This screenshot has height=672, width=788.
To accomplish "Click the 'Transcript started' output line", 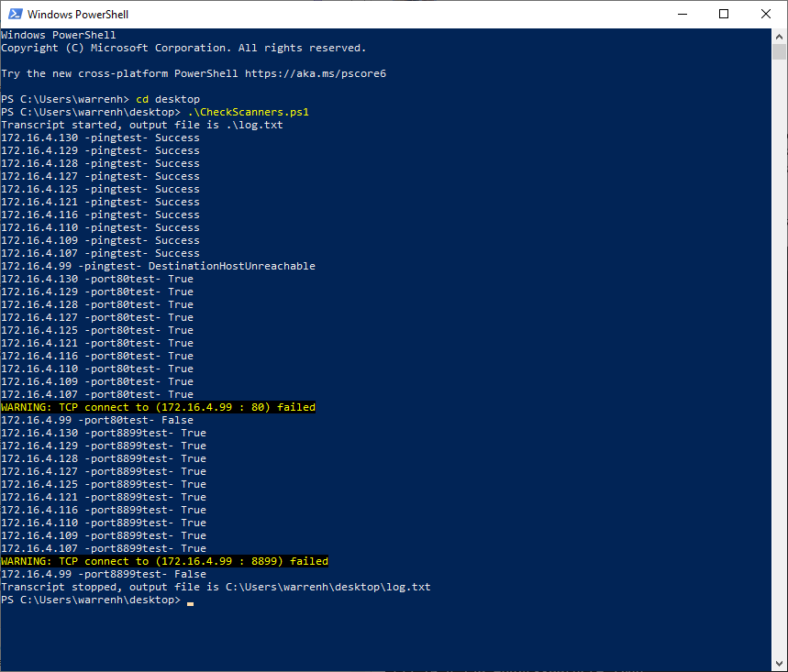I will [142, 125].
